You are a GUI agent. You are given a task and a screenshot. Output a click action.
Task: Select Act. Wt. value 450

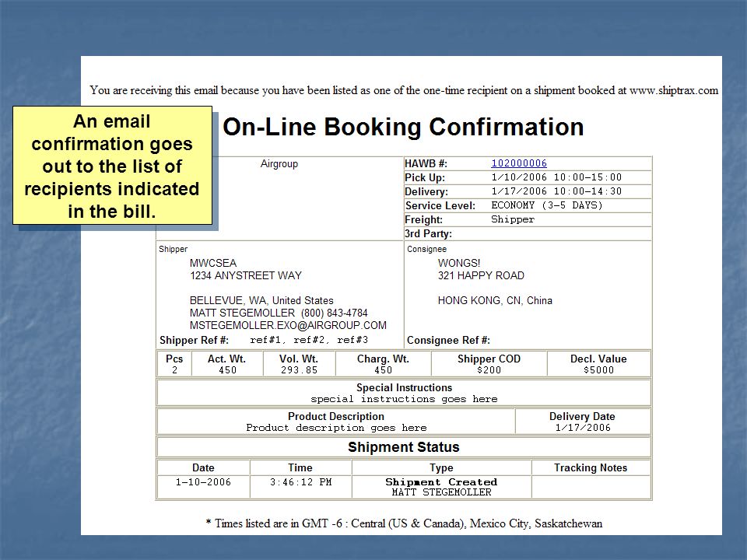click(227, 370)
